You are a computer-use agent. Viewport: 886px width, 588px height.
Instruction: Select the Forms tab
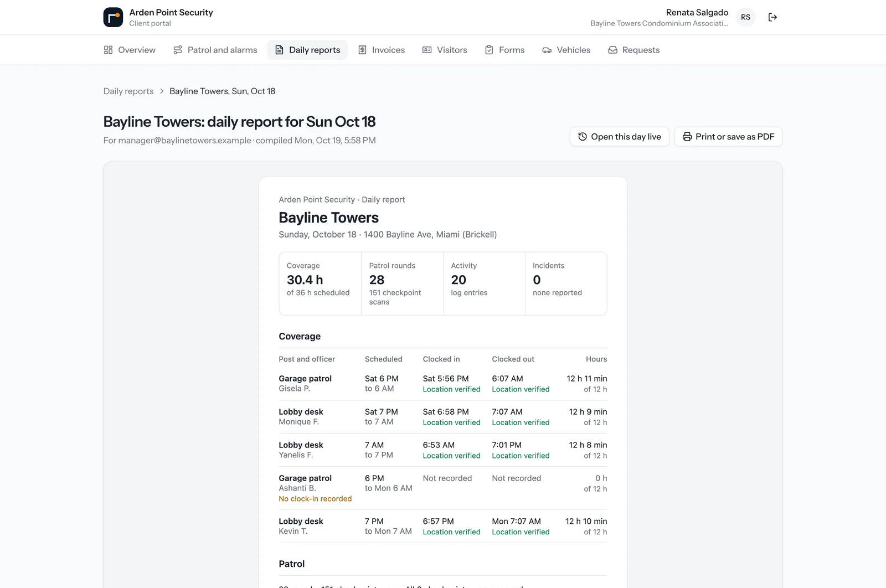click(505, 50)
